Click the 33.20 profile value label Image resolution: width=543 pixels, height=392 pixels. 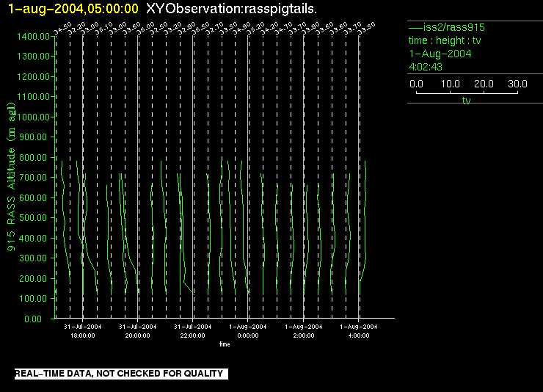coord(172,29)
